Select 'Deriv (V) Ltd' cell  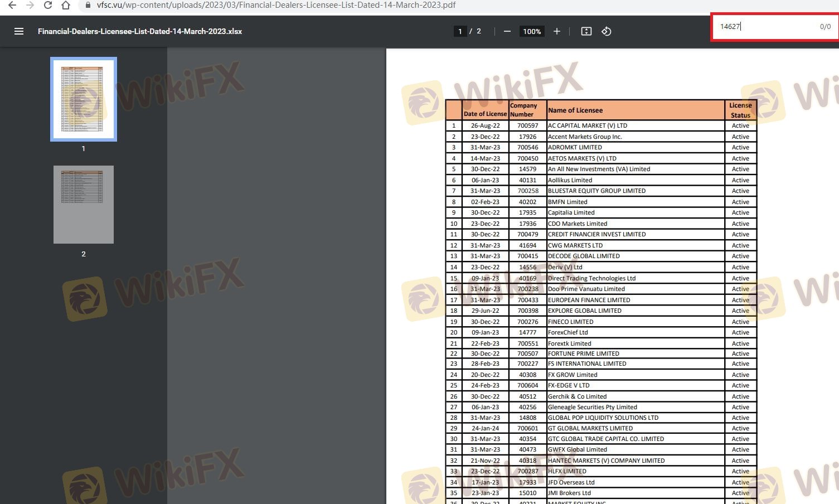tap(636, 267)
